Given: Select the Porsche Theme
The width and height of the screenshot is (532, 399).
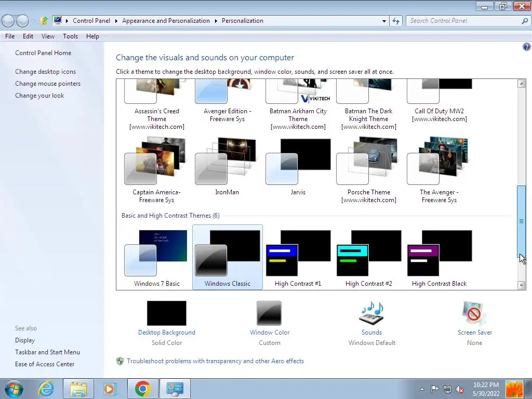Looking at the screenshot, I should click(369, 170).
